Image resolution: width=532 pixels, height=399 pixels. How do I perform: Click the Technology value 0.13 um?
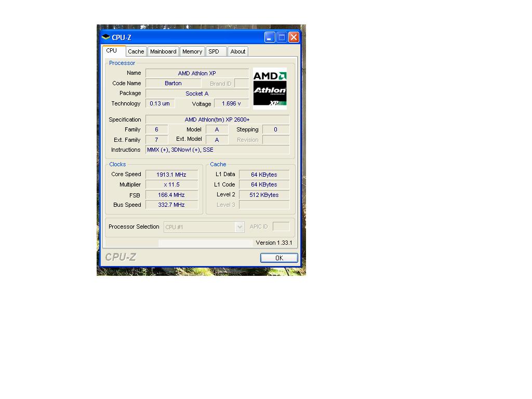(x=160, y=103)
